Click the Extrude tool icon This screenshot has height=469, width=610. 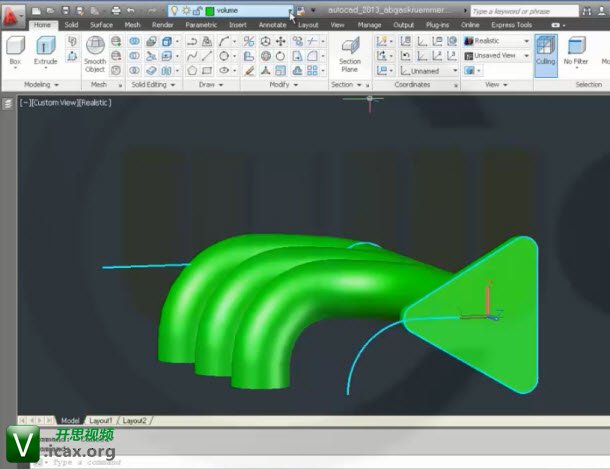pos(46,48)
